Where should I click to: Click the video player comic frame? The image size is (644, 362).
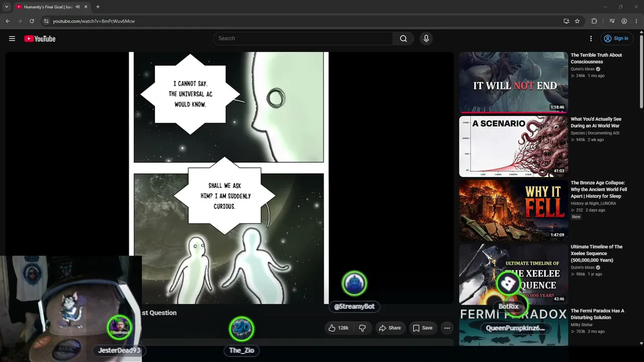pyautogui.click(x=229, y=178)
